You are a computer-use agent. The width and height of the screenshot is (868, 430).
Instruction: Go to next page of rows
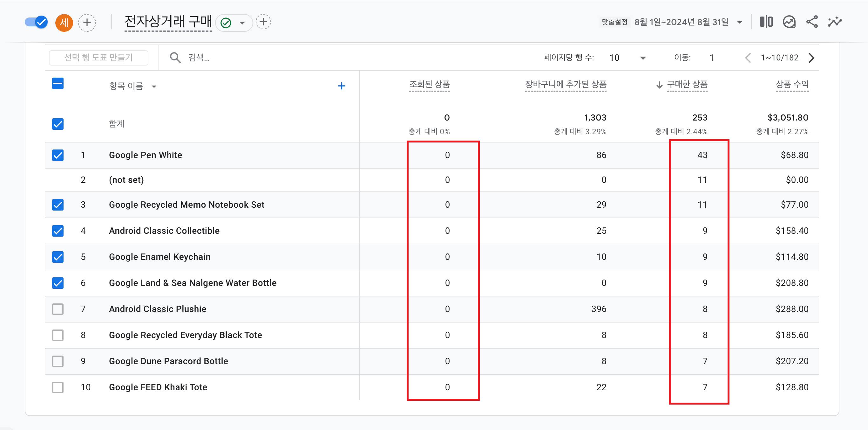[x=812, y=58]
